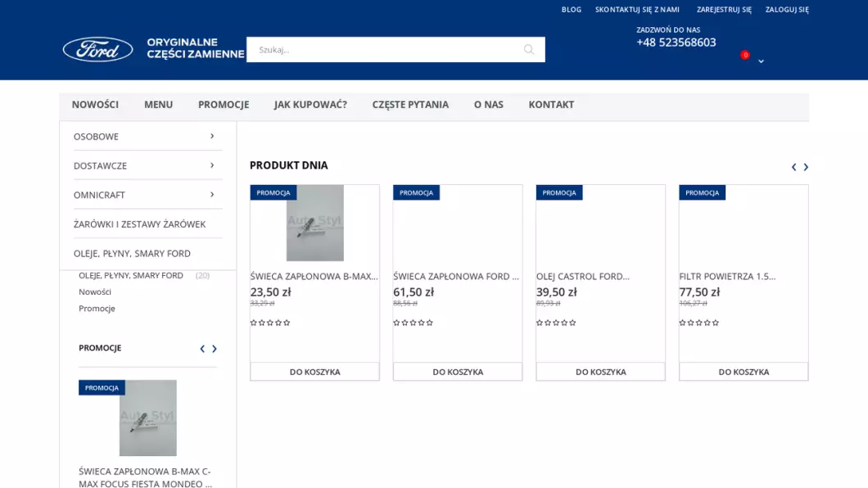This screenshot has width=868, height=488.
Task: Click the Ford logo
Action: coord(98,49)
